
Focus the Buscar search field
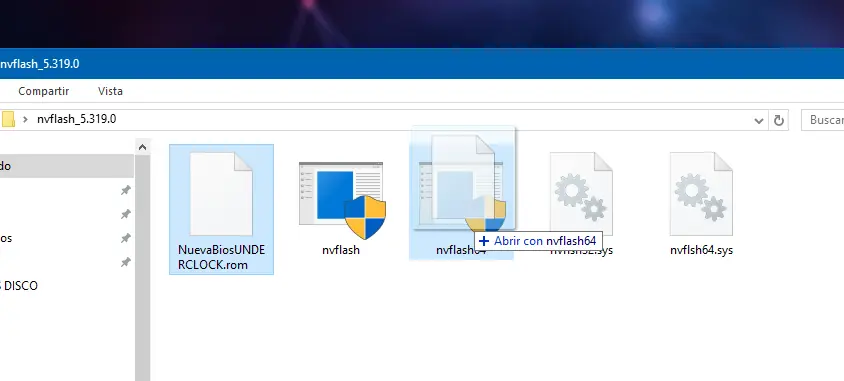click(822, 120)
